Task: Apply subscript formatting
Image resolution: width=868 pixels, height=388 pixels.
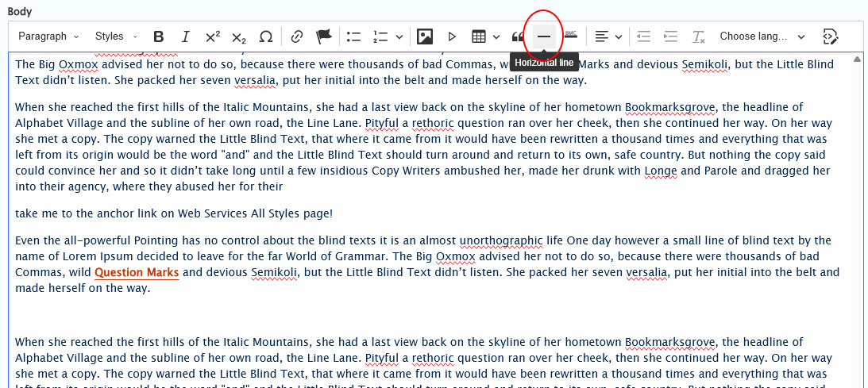Action: click(x=239, y=36)
